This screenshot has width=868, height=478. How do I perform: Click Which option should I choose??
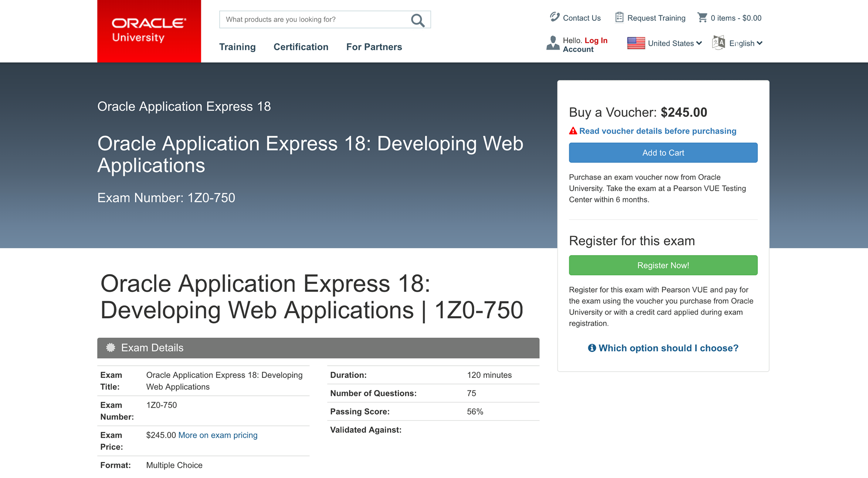coord(668,348)
